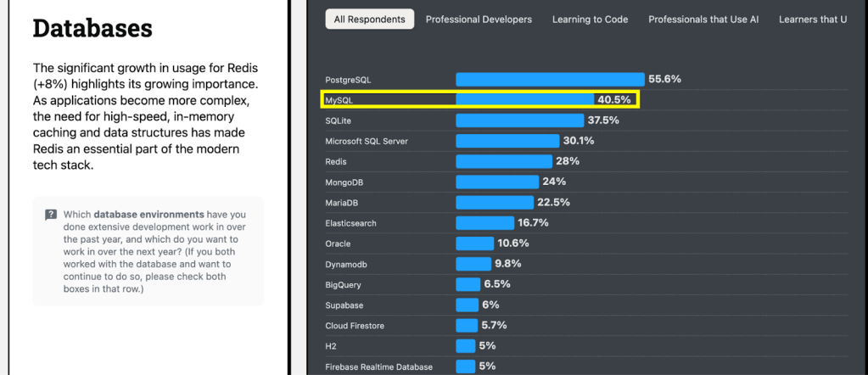Click the highlighted MySQL 40.5% bar
The height and width of the screenshot is (375, 868).
[525, 100]
